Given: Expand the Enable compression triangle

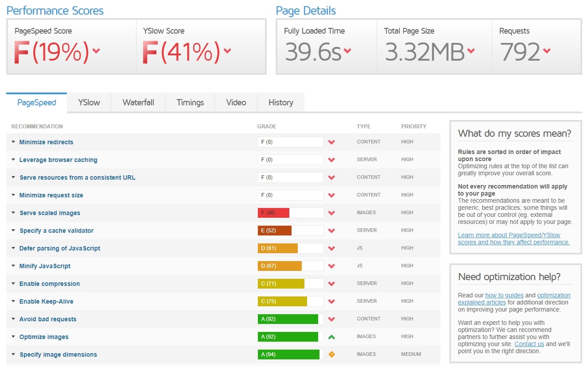Looking at the screenshot, I should pyautogui.click(x=13, y=284).
